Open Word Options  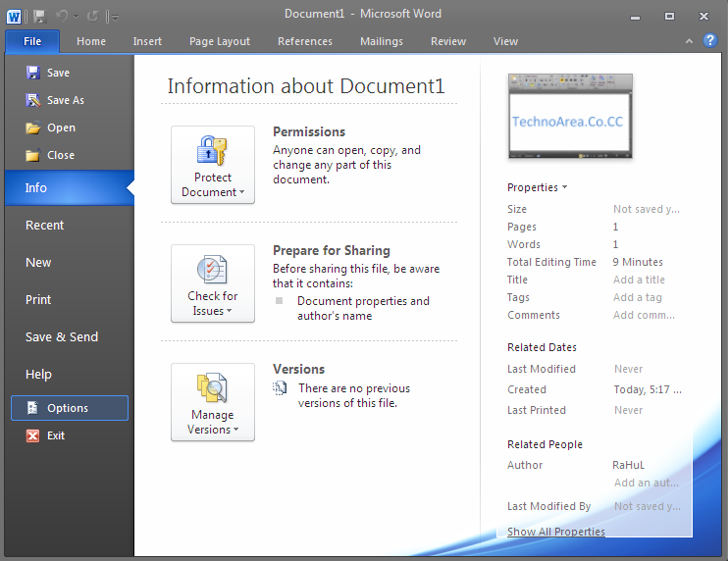pos(70,408)
